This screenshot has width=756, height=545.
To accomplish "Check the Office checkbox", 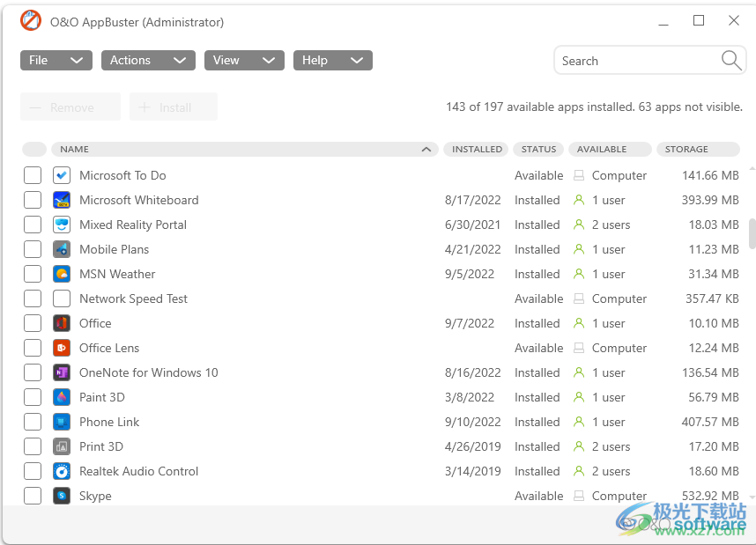I will click(33, 323).
